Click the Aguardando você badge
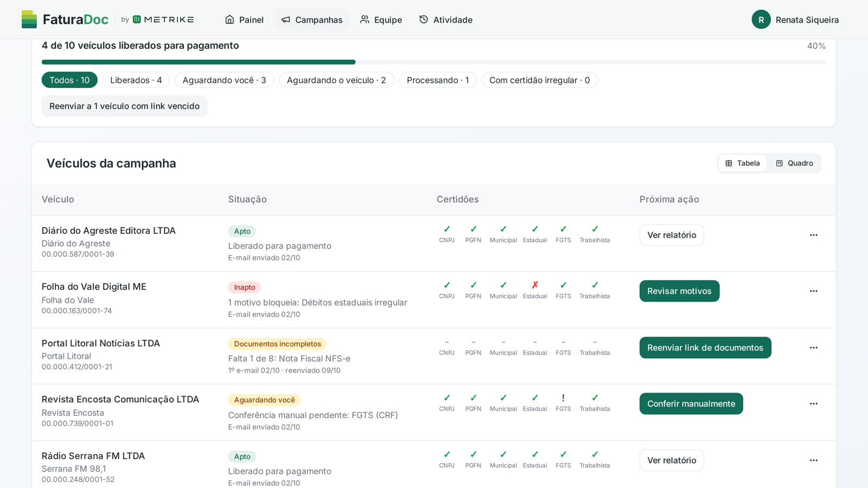Image resolution: width=868 pixels, height=488 pixels. (x=264, y=400)
